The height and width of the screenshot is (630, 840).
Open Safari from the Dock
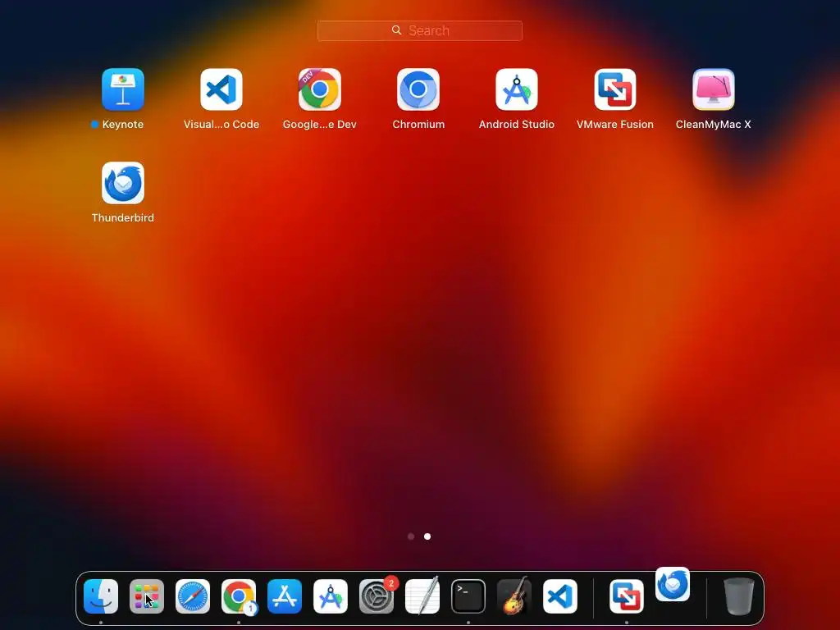[x=193, y=596]
